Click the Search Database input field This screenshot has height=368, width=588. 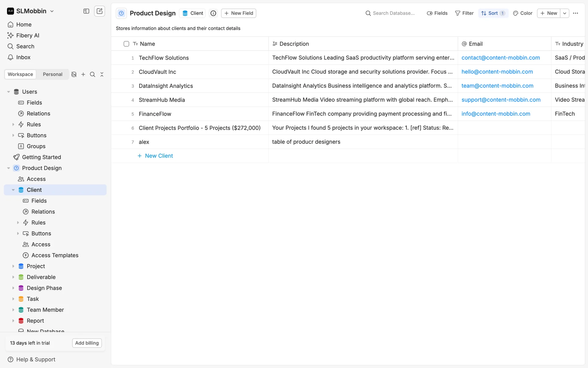(393, 13)
